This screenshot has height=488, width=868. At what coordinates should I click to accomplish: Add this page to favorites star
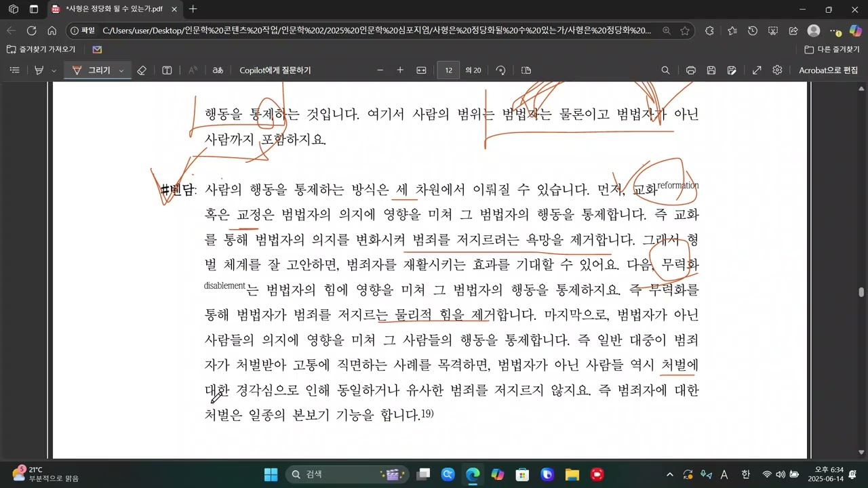(685, 30)
